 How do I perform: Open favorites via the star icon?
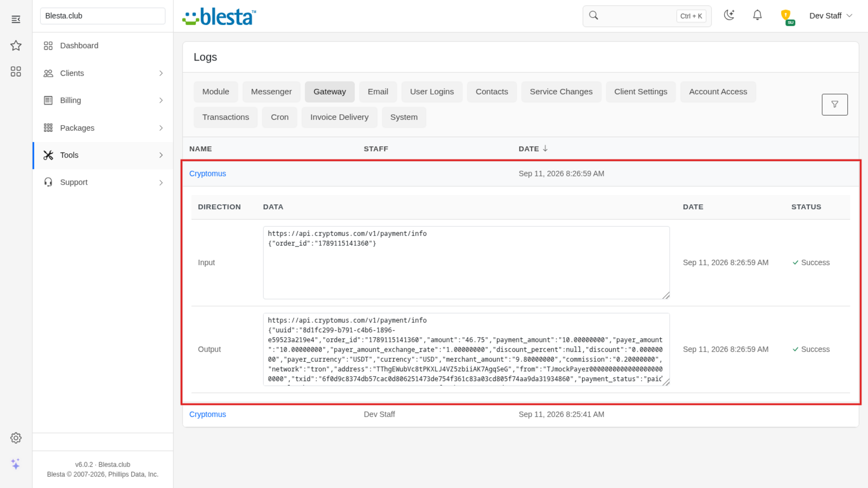(x=16, y=45)
